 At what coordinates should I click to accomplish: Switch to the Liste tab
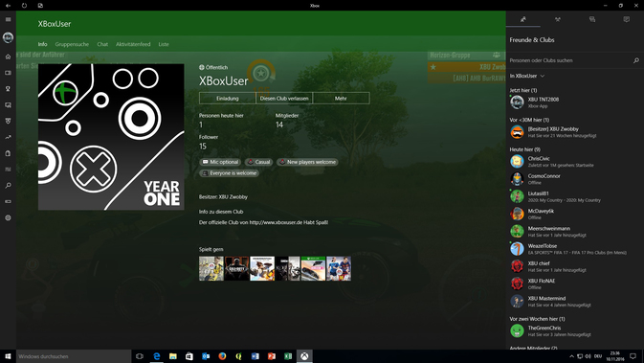pos(164,44)
